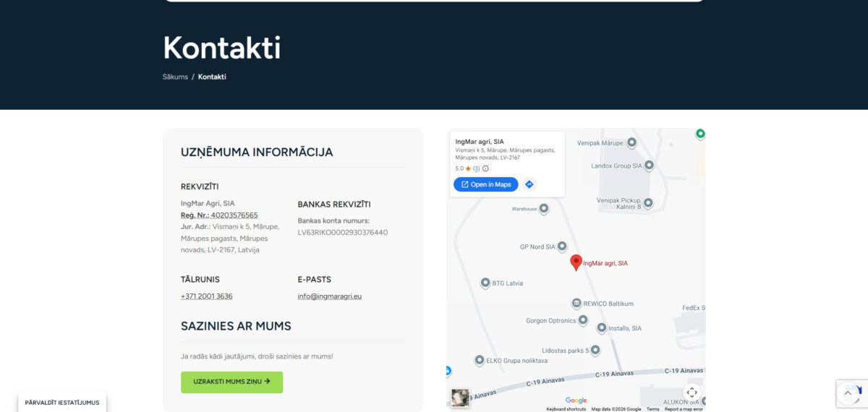The height and width of the screenshot is (412, 868).
Task: Click the Jur. Adr. address text
Action: click(229, 238)
